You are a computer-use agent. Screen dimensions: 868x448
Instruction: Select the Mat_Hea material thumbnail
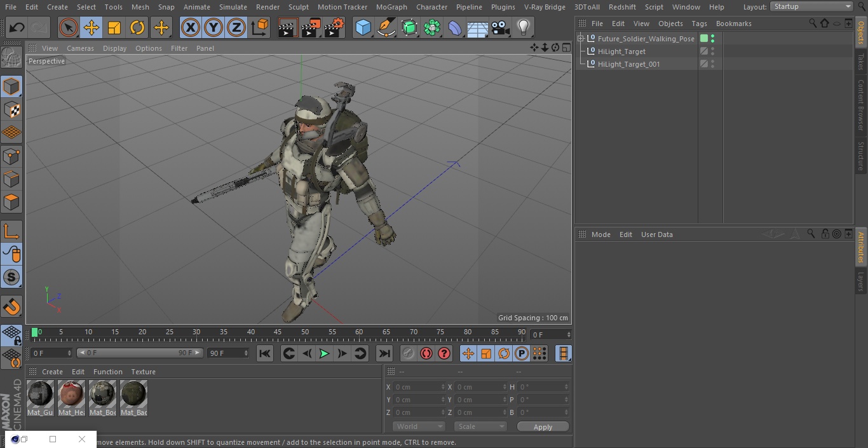coord(71,395)
